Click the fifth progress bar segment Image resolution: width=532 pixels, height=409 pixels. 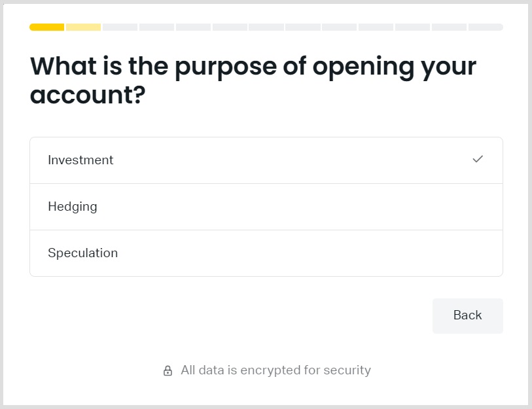point(193,27)
